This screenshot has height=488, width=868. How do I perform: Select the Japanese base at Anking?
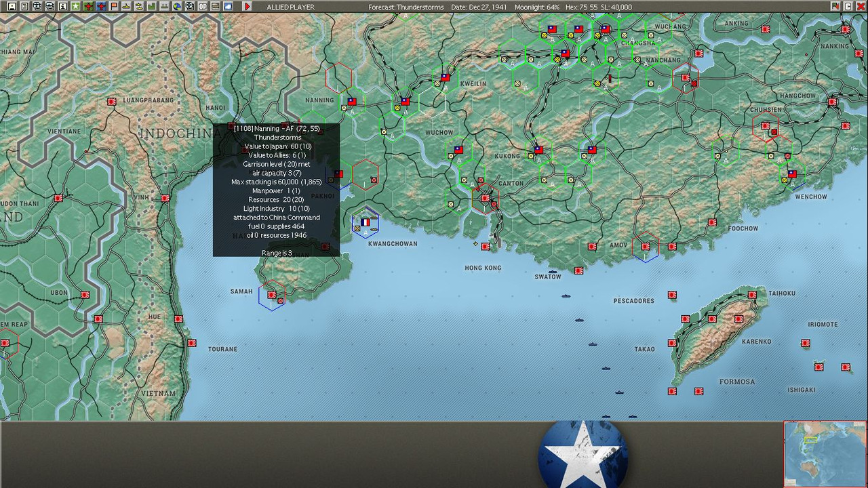(766, 29)
